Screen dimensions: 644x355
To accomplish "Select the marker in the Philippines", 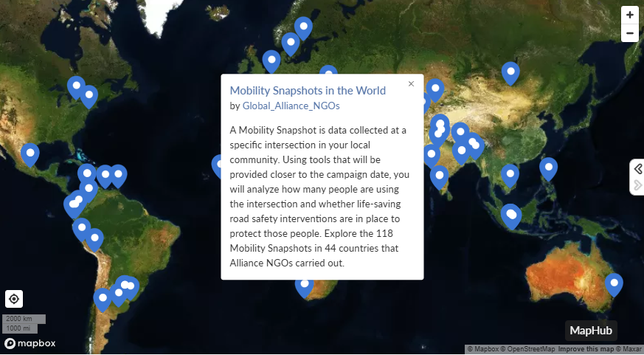I will coord(548,168).
